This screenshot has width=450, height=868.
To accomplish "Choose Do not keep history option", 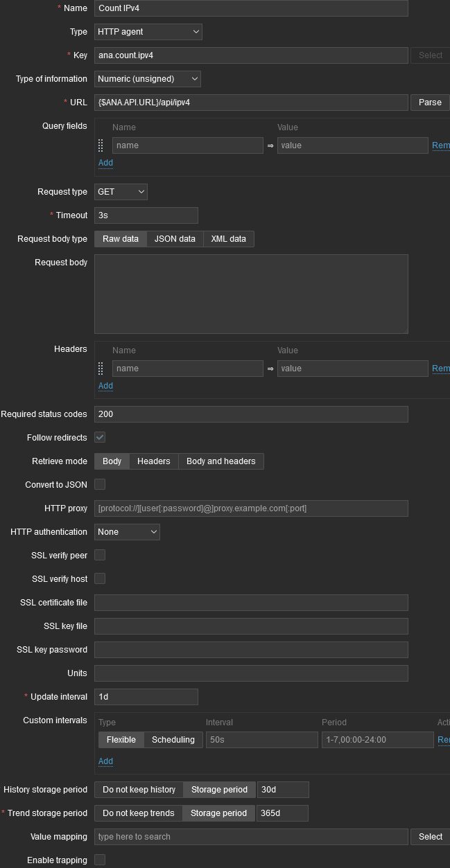I will coord(139,790).
